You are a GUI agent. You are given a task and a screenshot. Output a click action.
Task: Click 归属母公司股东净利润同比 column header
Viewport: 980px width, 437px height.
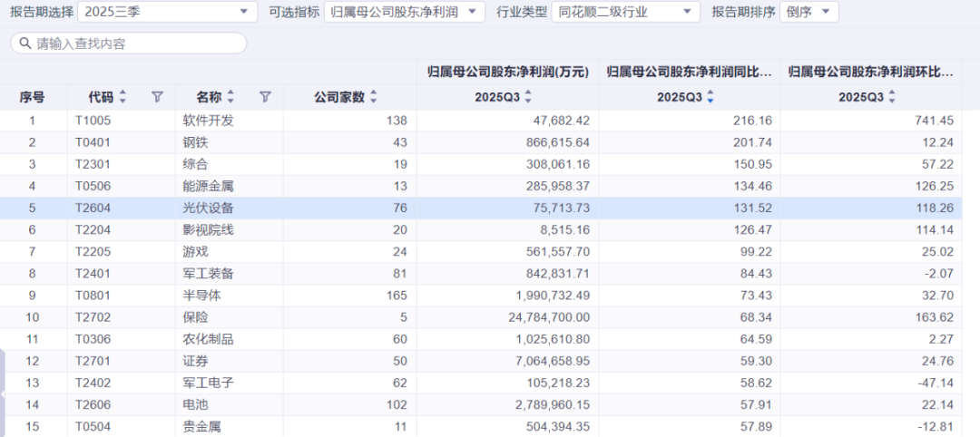click(690, 73)
